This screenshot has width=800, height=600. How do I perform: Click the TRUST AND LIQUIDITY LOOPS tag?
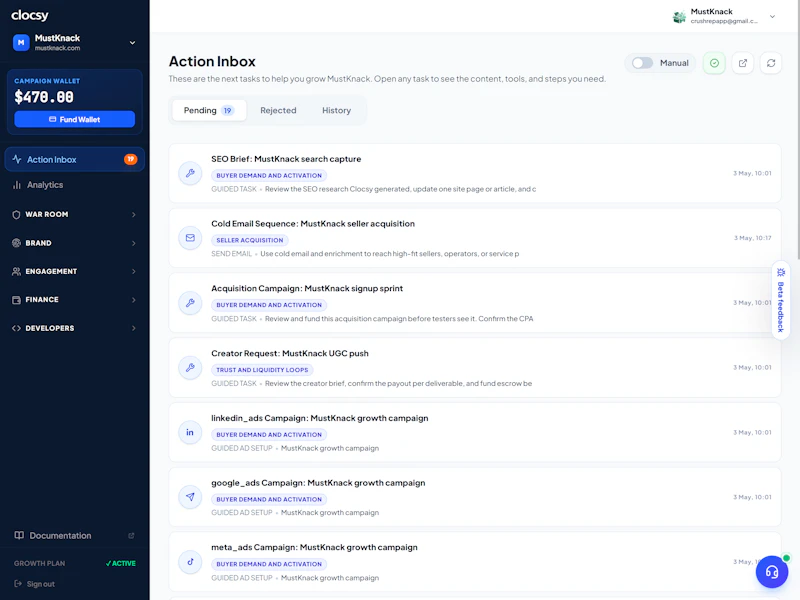pos(262,370)
